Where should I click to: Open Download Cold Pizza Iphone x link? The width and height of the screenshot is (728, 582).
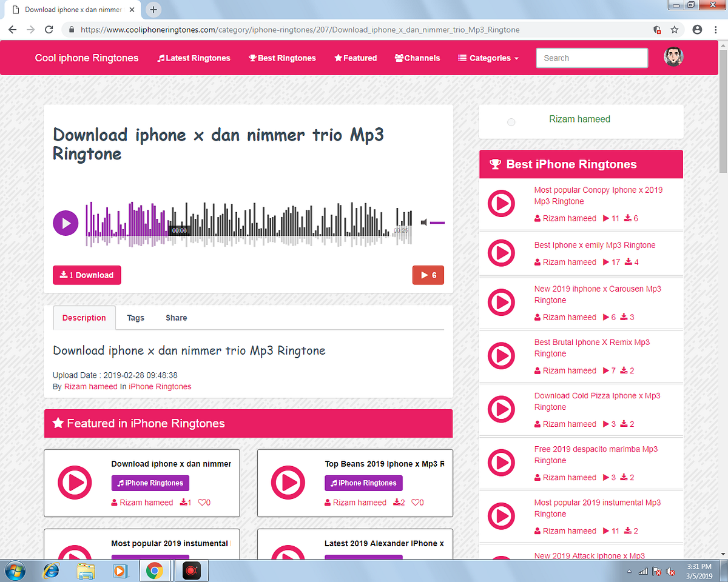(x=597, y=401)
